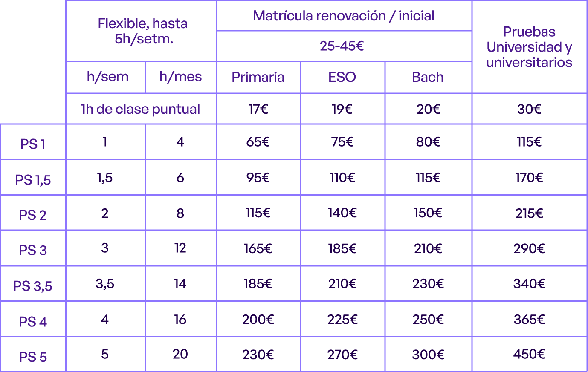The width and height of the screenshot is (588, 372).
Task: Select the PS 2 plan cell
Action: 33,213
